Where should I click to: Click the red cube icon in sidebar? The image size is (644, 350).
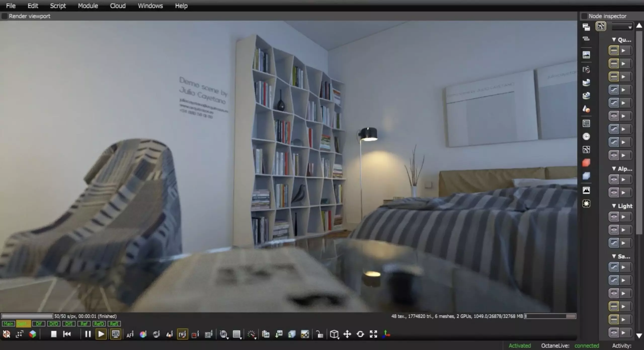(x=586, y=163)
